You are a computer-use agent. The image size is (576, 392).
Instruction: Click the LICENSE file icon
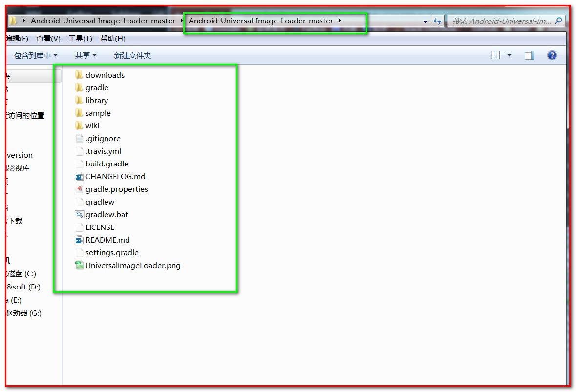[79, 227]
